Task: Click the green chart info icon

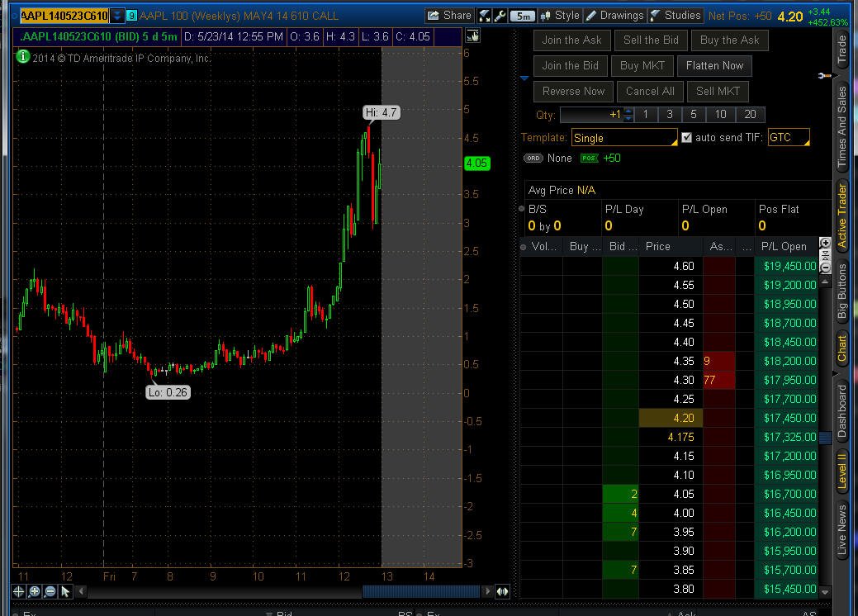Action: point(22,56)
